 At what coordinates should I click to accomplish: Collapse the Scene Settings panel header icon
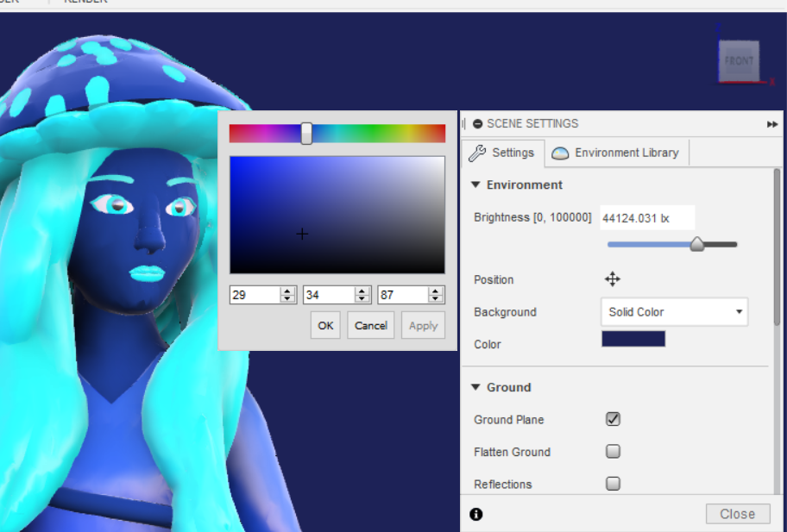[477, 123]
